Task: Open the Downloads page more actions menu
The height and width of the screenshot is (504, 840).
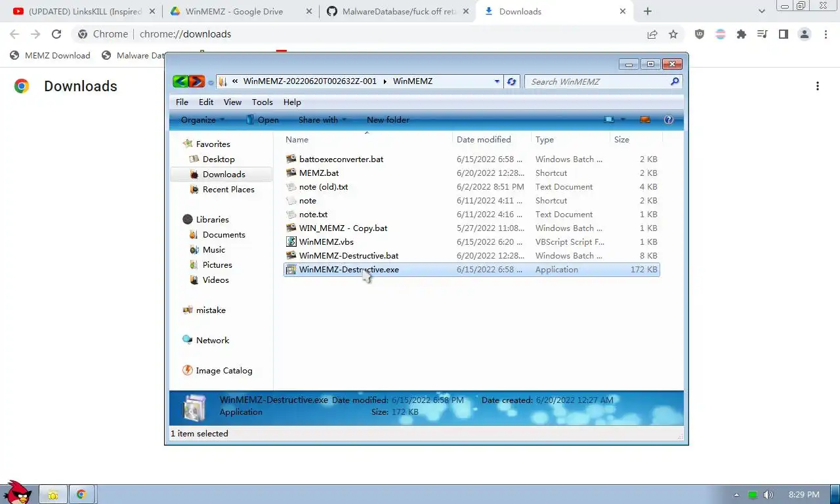Action: click(818, 86)
